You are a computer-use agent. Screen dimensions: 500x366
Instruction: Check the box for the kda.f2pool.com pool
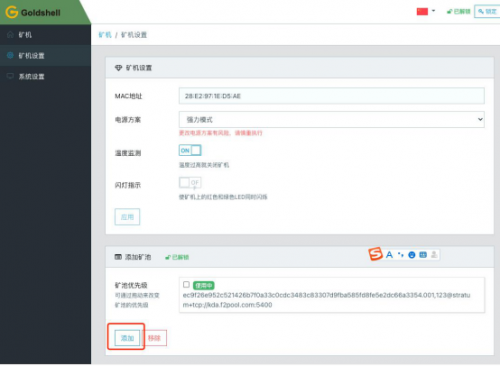[x=186, y=285]
